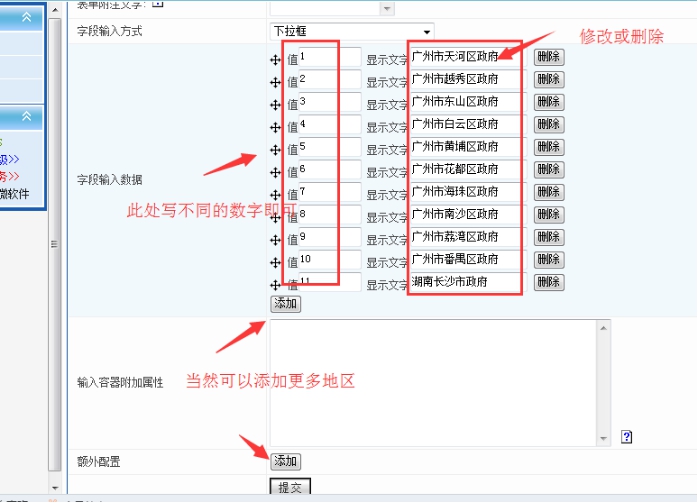Click 添加 button under the field data list
698x503 pixels.
(285, 303)
